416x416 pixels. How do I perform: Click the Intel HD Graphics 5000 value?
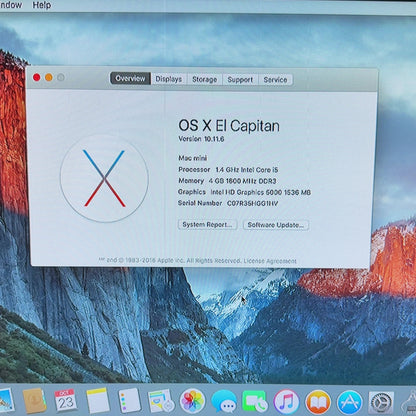coord(261,192)
